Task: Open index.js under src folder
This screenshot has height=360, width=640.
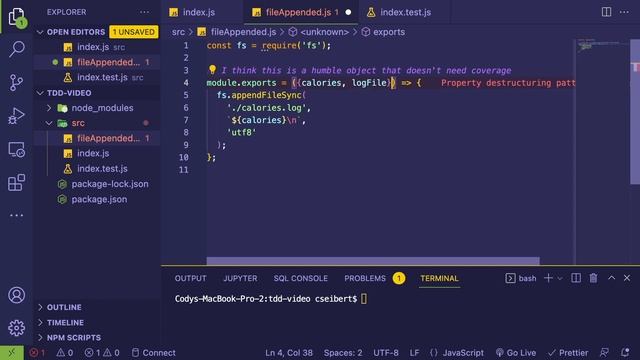Action: [98, 153]
